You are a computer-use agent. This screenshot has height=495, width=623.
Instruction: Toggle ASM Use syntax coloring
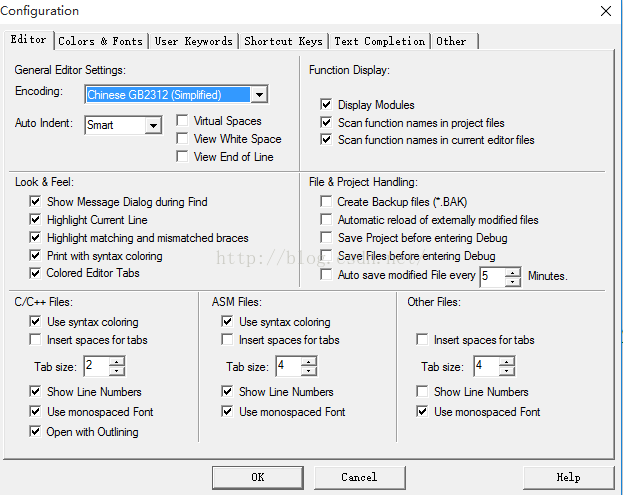[x=227, y=321]
